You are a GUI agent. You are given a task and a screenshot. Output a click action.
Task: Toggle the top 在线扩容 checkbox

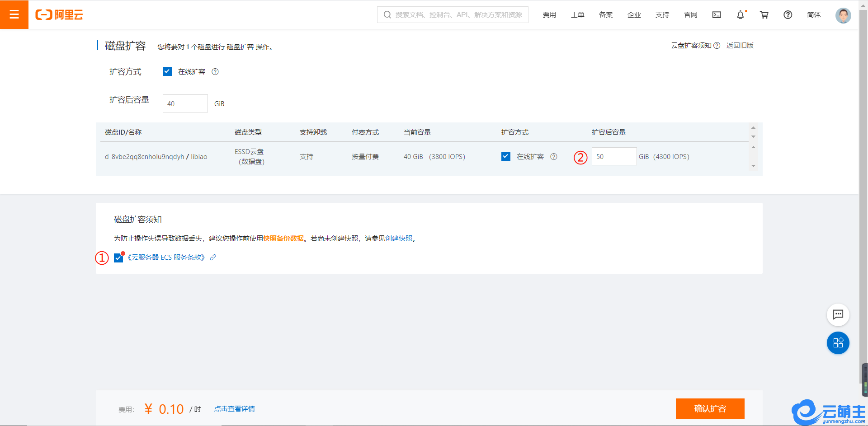(x=167, y=71)
